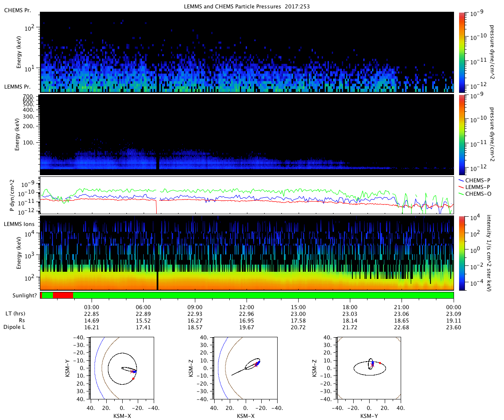The height and width of the screenshot is (420, 504).
Task: Click red marker in KSM-Y vs KSM-Z plot
Action: [380, 363]
